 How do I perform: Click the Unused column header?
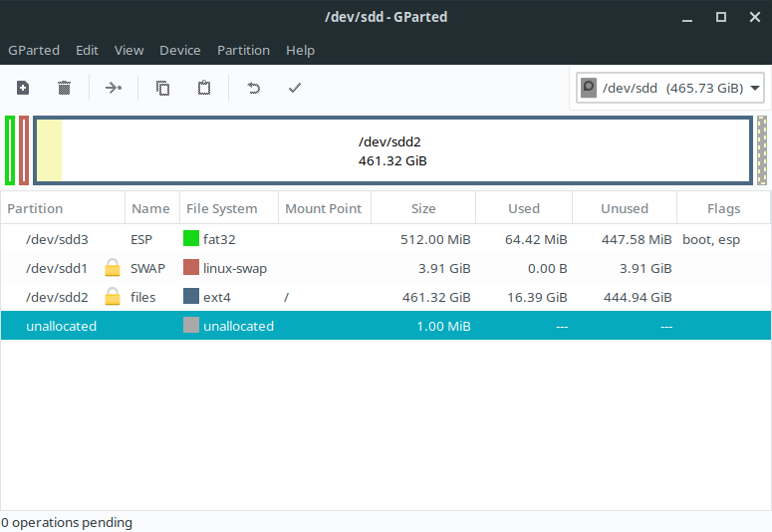pos(625,208)
